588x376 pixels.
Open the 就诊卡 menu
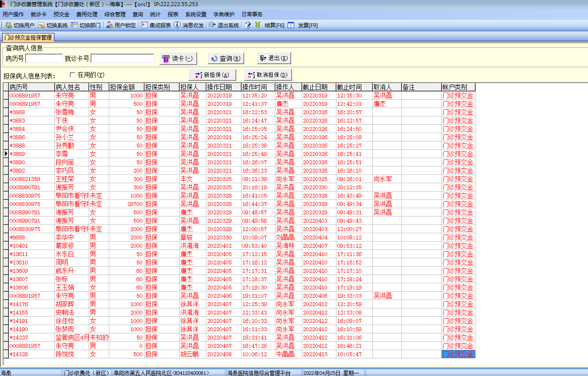point(39,14)
